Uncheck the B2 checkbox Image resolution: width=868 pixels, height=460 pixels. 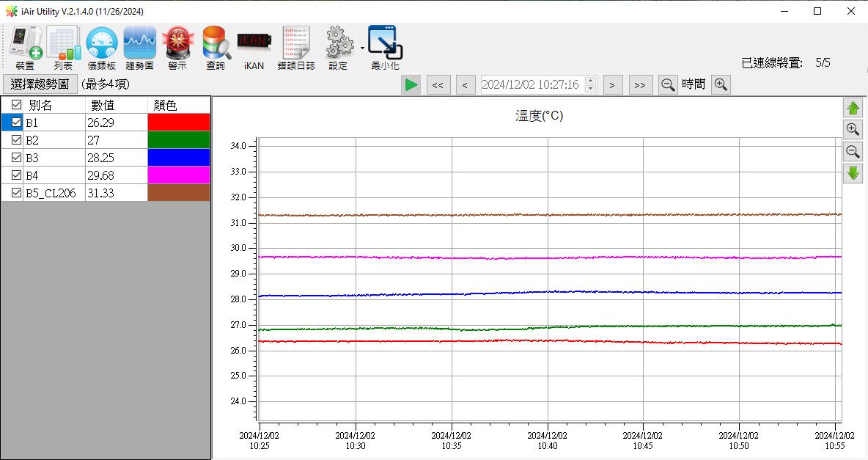click(16, 140)
